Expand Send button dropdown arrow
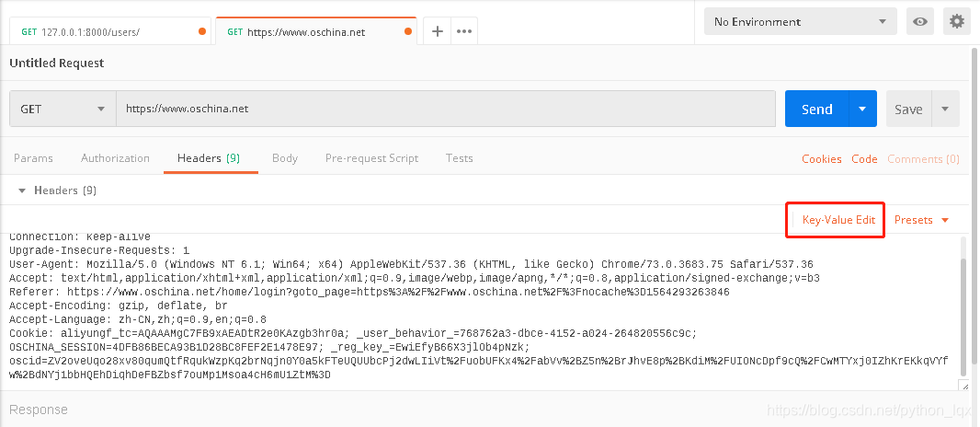Viewport: 980px width, 427px height. pos(862,109)
